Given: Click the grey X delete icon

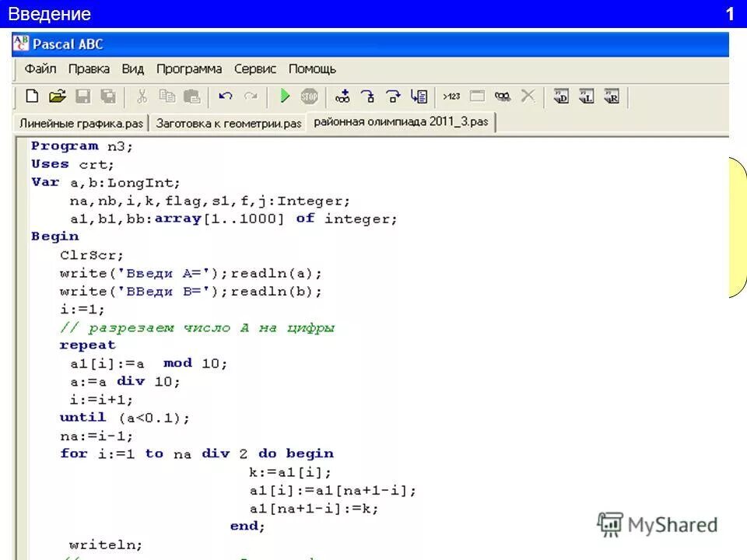Looking at the screenshot, I should [528, 96].
